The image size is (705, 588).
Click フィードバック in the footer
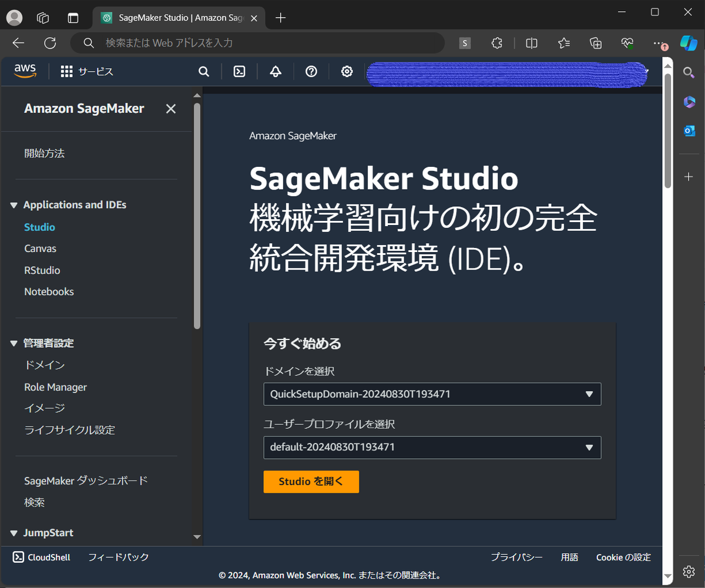tap(118, 557)
